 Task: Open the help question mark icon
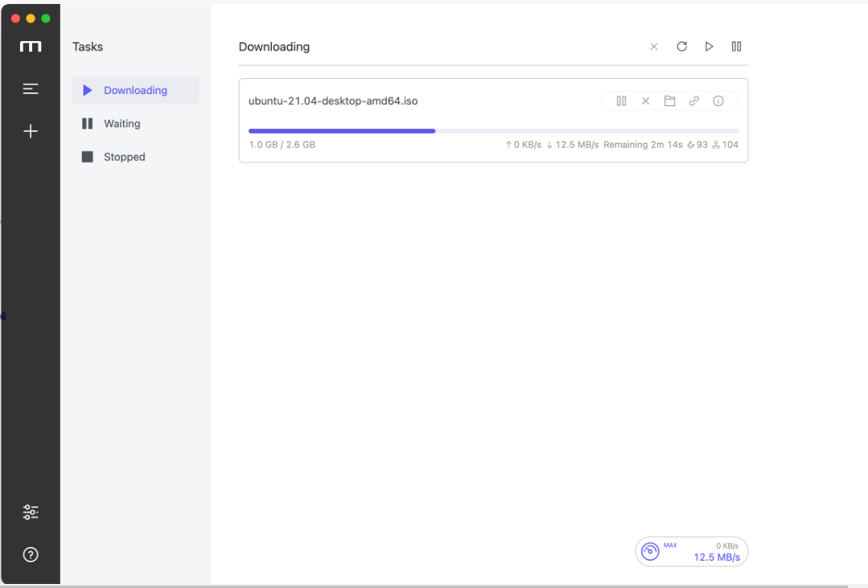(x=31, y=554)
